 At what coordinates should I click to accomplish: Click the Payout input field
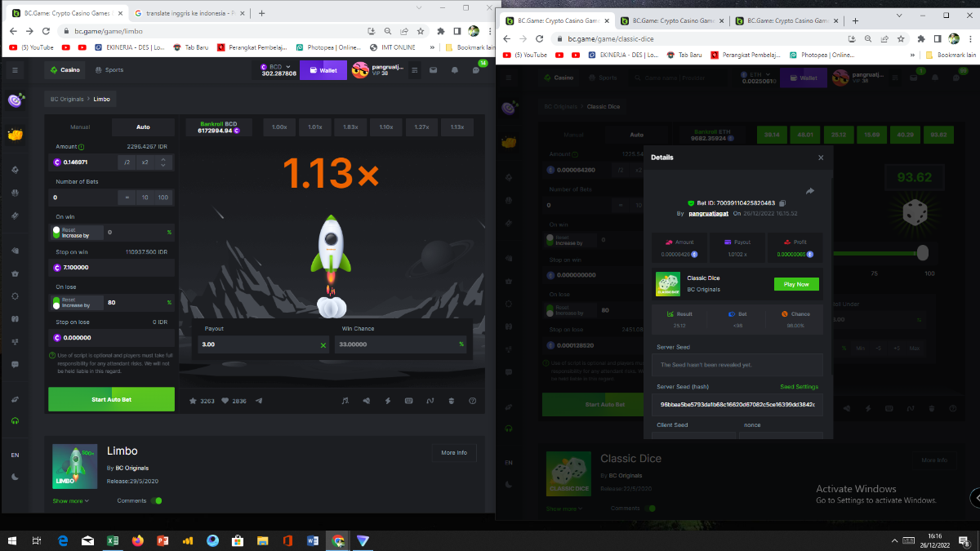[x=255, y=344]
